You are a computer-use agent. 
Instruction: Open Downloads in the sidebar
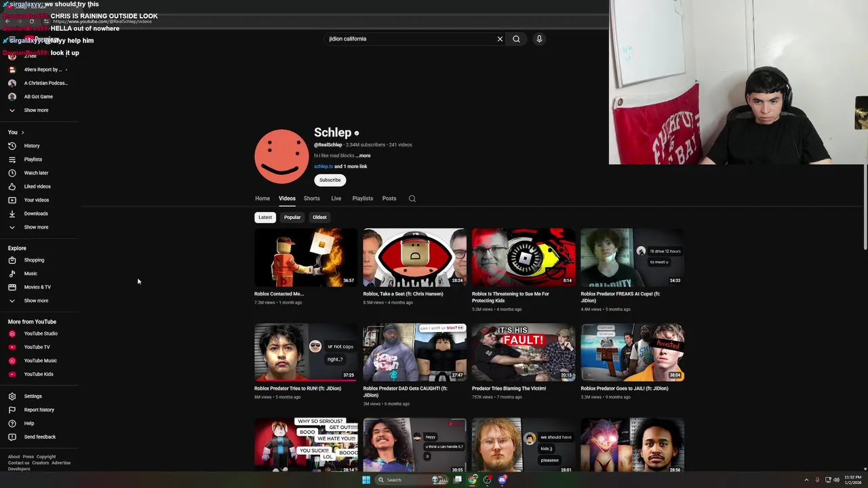36,213
